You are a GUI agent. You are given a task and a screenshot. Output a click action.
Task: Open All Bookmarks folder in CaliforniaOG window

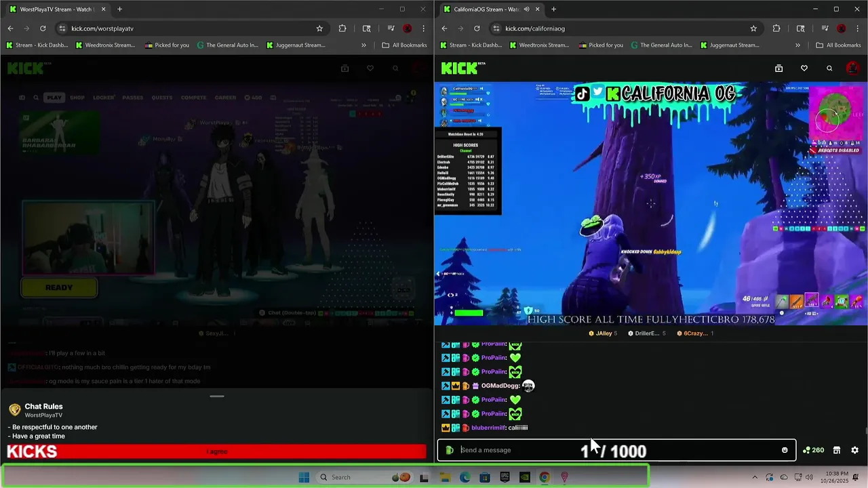(x=838, y=45)
